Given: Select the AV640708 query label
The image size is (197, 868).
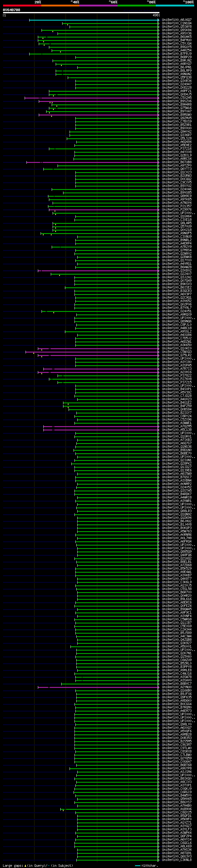Looking at the screenshot, I should pyautogui.click(x=11, y=10).
